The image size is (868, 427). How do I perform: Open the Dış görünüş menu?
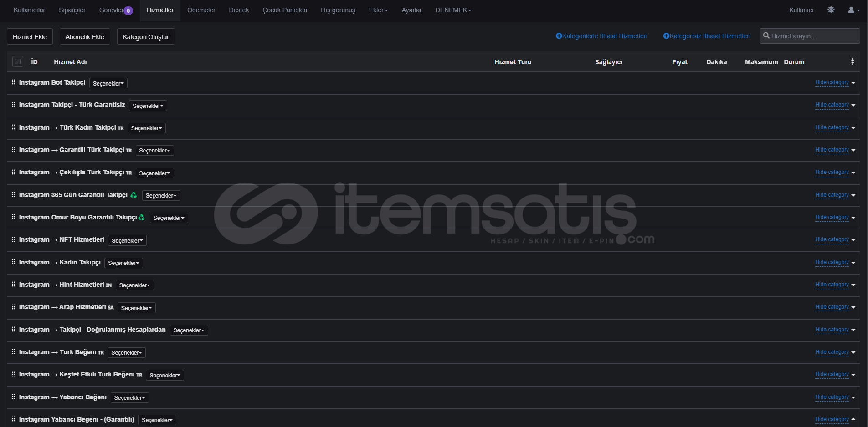click(x=338, y=10)
